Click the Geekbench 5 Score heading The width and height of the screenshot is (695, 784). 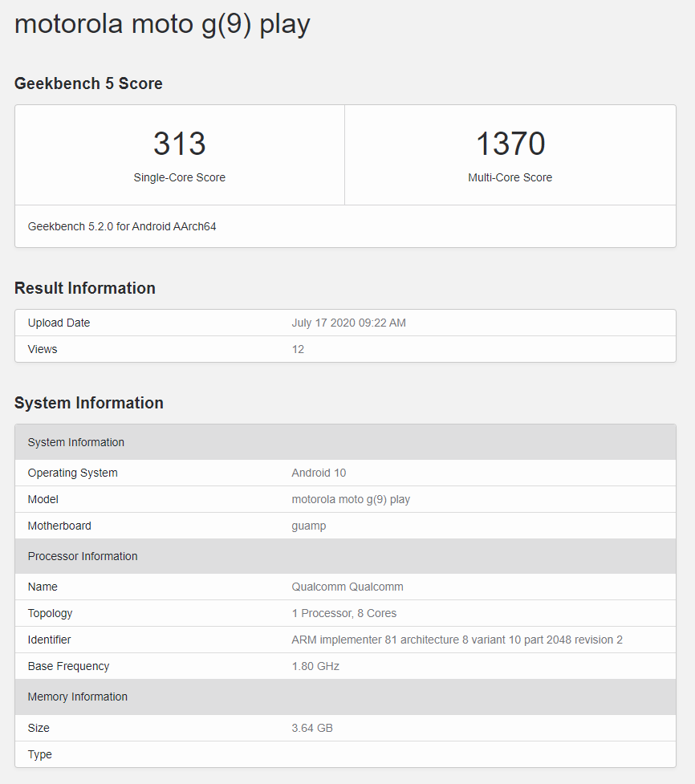click(x=88, y=83)
